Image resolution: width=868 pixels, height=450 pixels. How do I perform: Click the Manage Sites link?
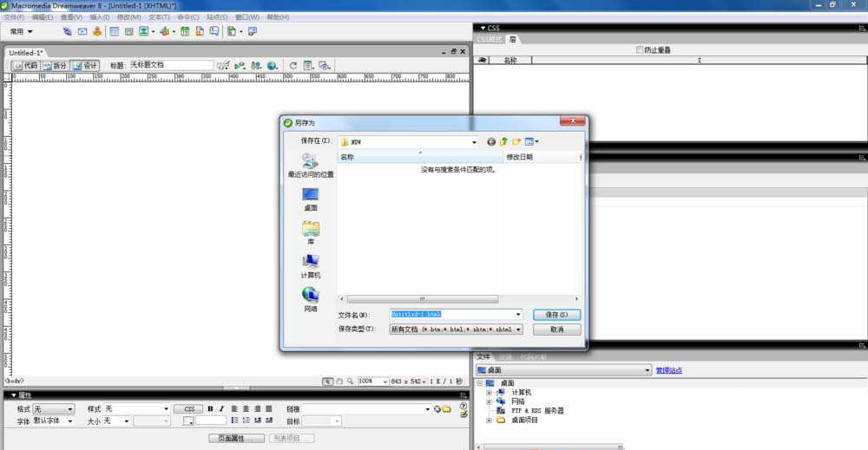point(668,370)
